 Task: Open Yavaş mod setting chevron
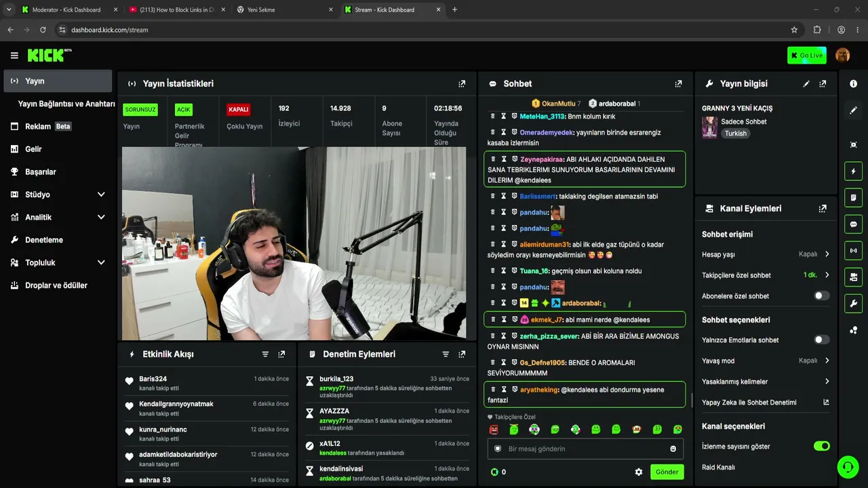tap(827, 361)
